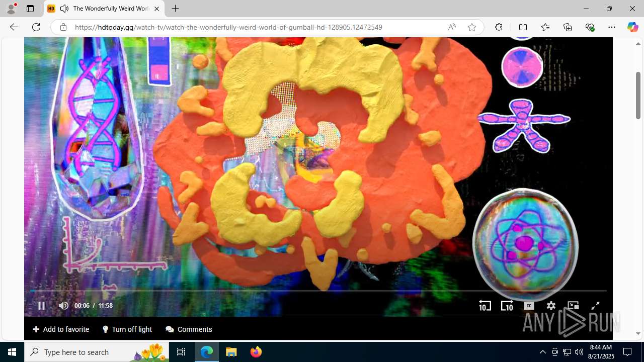644x362 pixels.
Task: Select the Wonderfully Weird World tab
Action: [x=105, y=9]
